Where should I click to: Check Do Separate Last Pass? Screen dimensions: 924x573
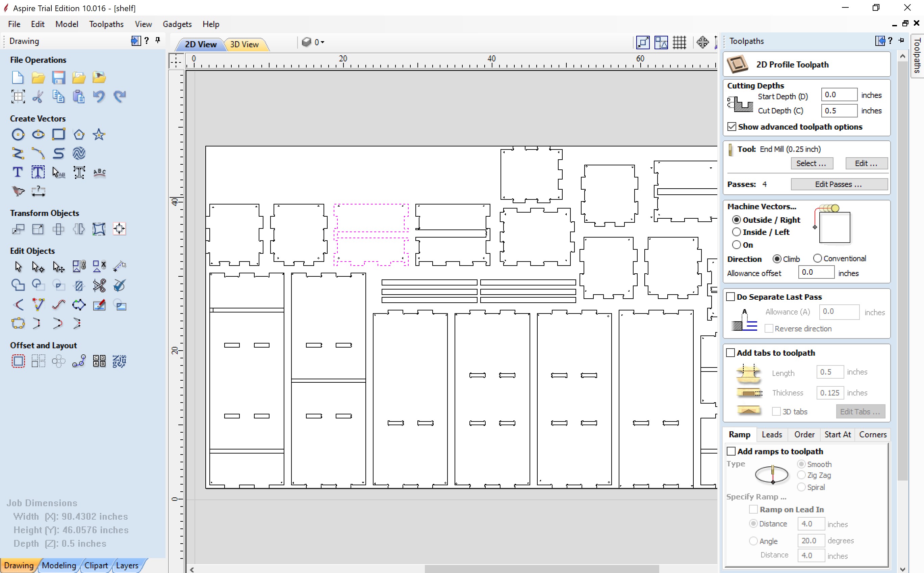(x=730, y=297)
